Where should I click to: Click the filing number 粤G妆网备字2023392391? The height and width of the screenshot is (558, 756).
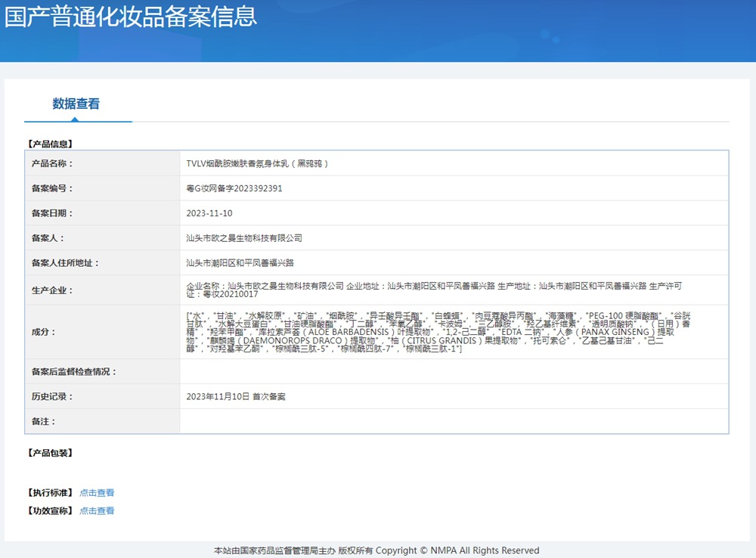click(234, 188)
